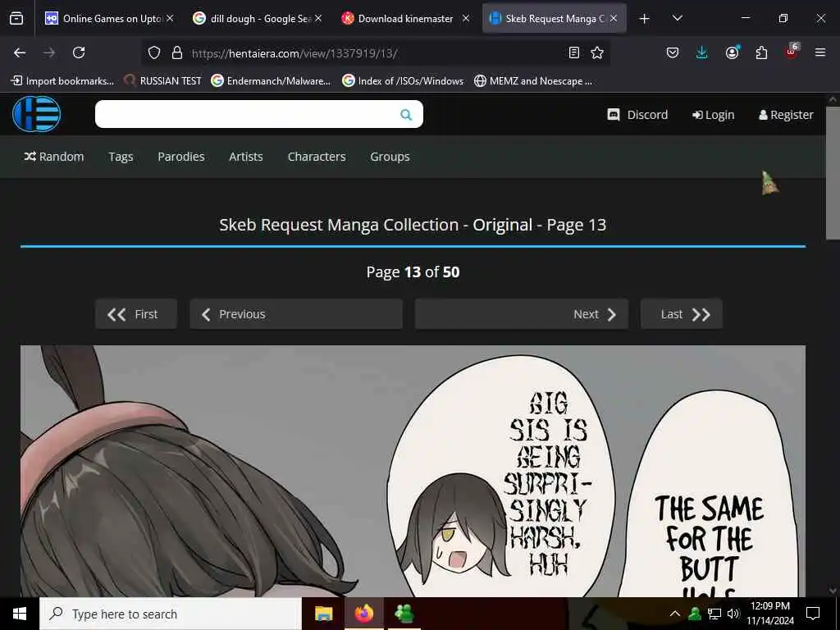Click the site logo in the page header
This screenshot has width=840, height=630.
(36, 114)
